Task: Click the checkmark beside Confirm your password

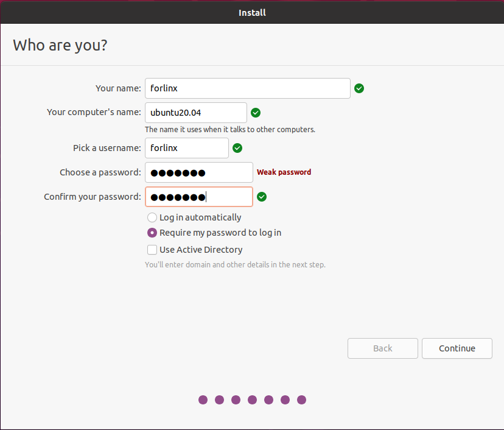Action: click(262, 197)
